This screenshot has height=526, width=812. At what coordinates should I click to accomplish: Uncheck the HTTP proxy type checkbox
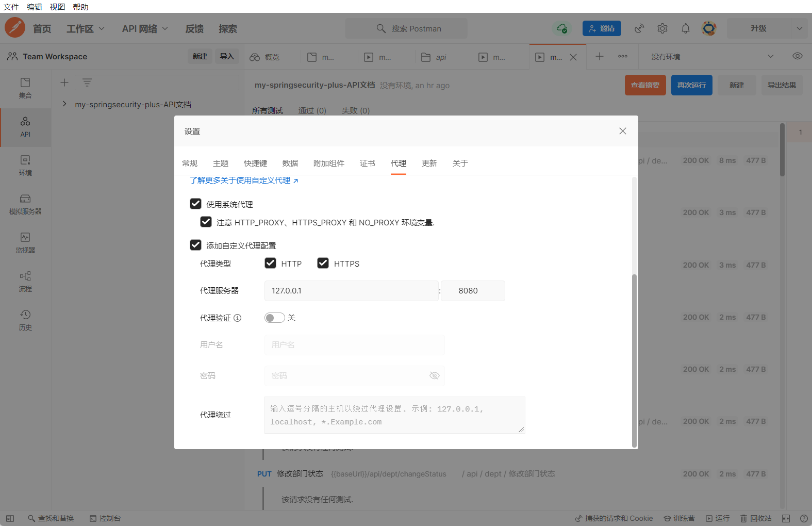270,263
